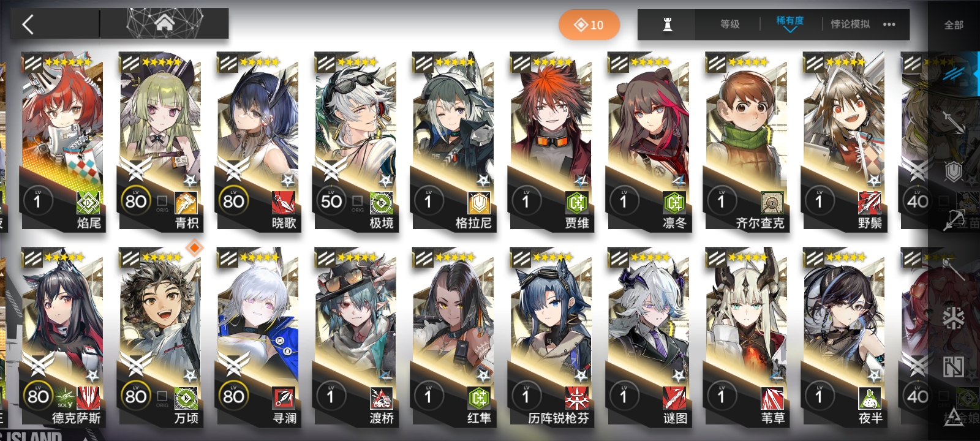
Task: Filter by Defender shield class icon
Action: tap(953, 171)
